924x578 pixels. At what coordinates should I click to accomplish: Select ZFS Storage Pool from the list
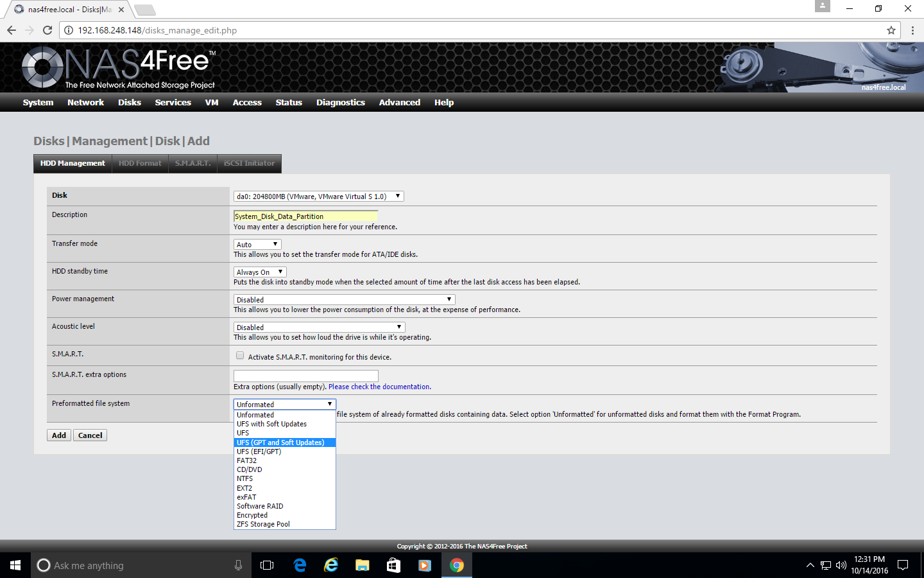tap(263, 524)
